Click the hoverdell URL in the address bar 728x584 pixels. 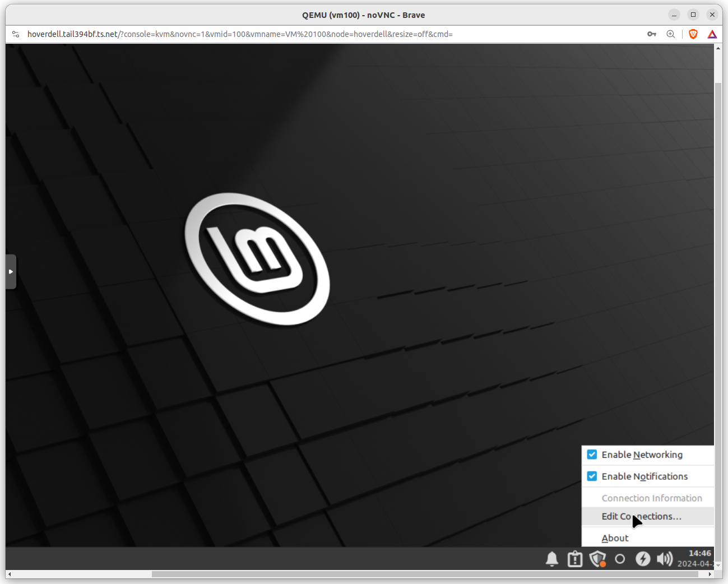click(240, 34)
